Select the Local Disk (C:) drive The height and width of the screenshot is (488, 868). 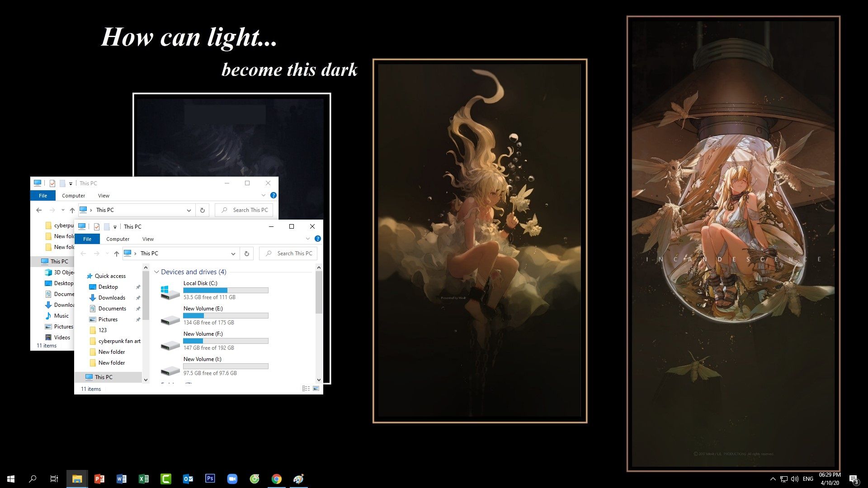[200, 283]
